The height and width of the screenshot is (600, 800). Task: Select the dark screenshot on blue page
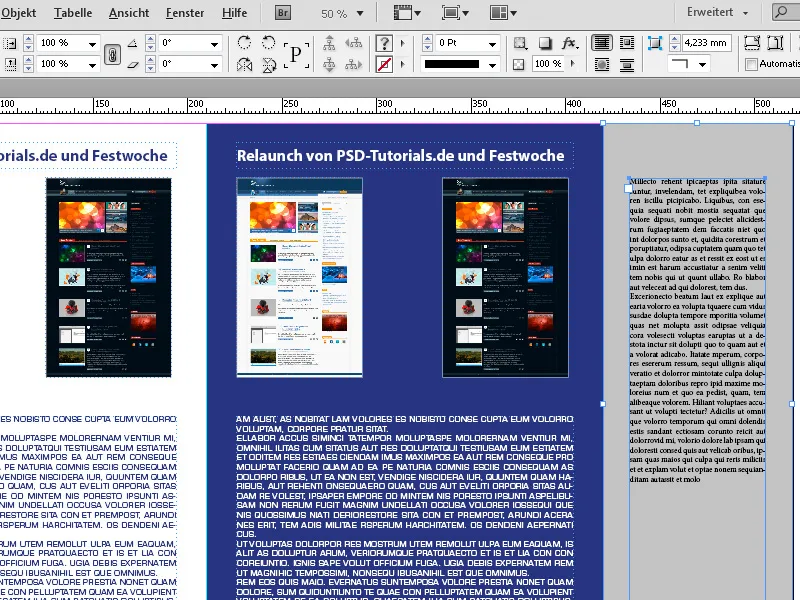[x=505, y=278]
